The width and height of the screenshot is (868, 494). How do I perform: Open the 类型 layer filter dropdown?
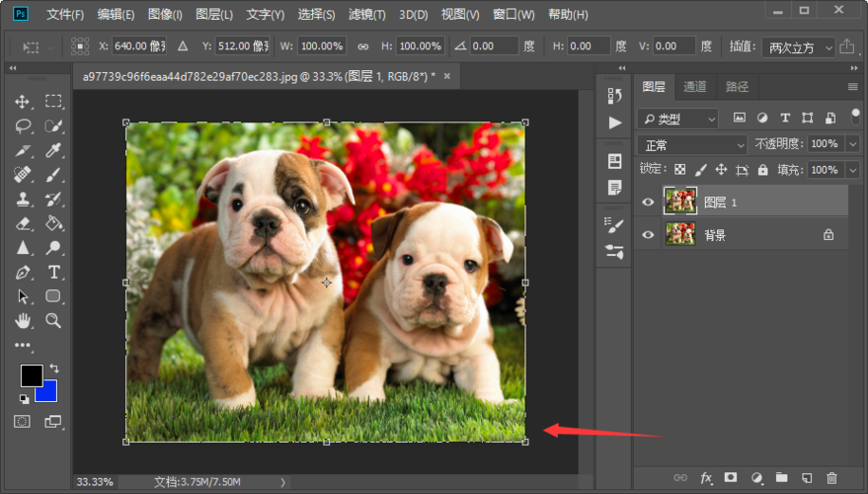pyautogui.click(x=677, y=119)
